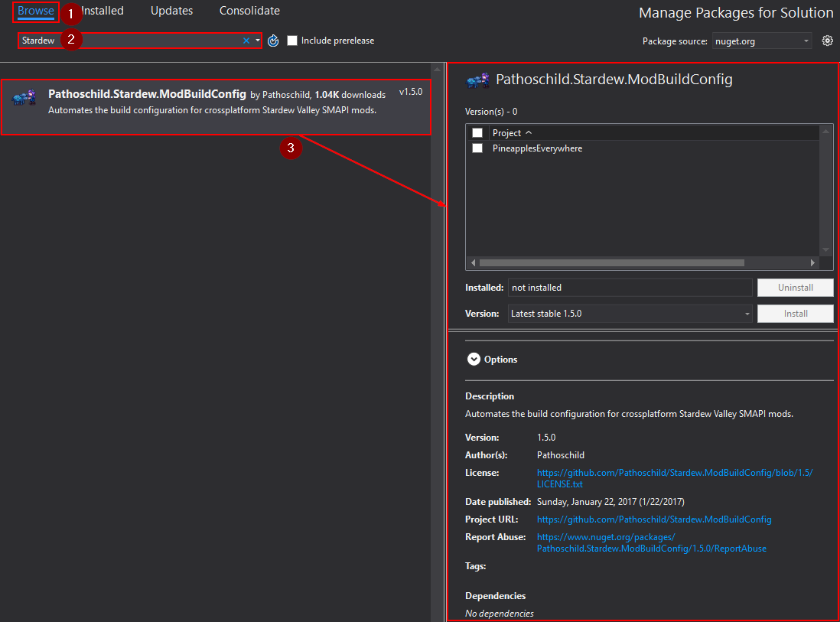
Task: Click the package icon in details header
Action: (x=478, y=80)
